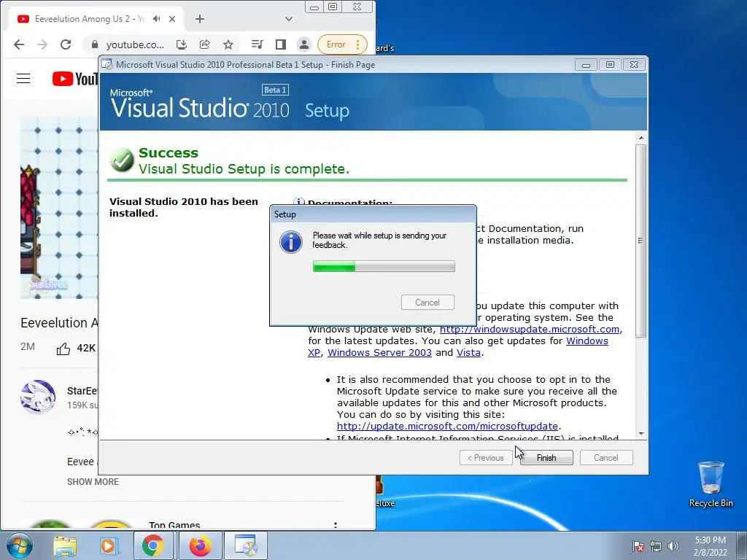Select the Eeveelution Among Us 2 tab

(90, 18)
